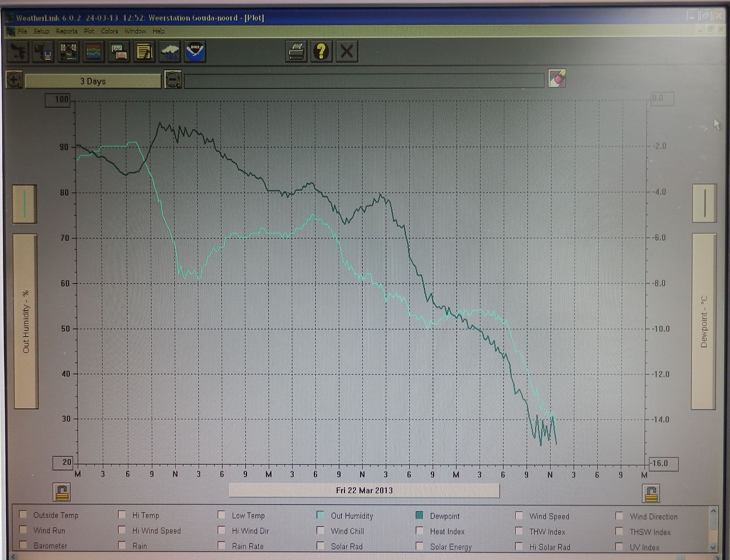Click the Fri 22 Mar 2013 date button

click(364, 491)
